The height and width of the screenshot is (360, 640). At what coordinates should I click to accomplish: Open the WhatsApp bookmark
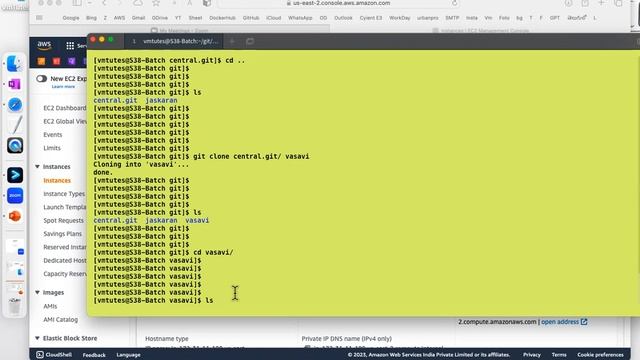click(300, 18)
